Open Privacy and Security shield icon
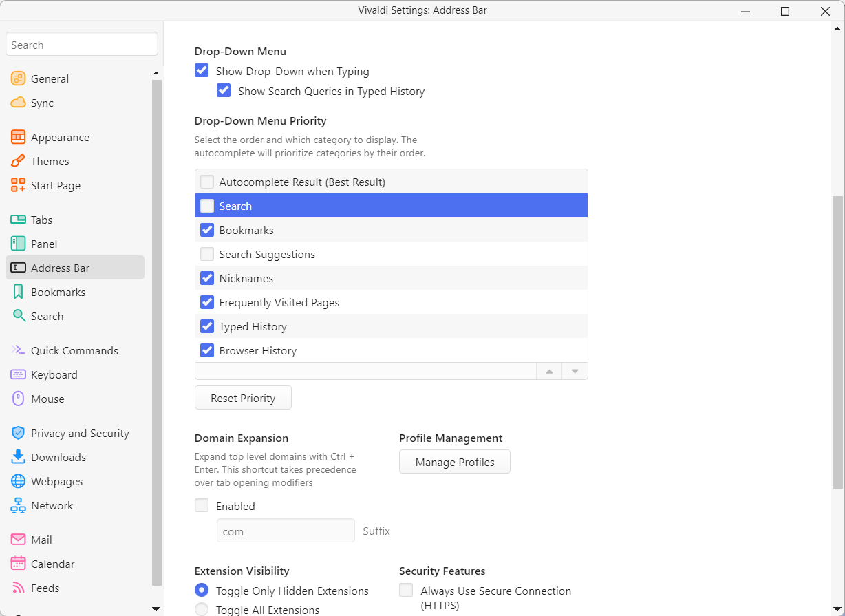Viewport: 845px width, 616px height. click(x=19, y=433)
